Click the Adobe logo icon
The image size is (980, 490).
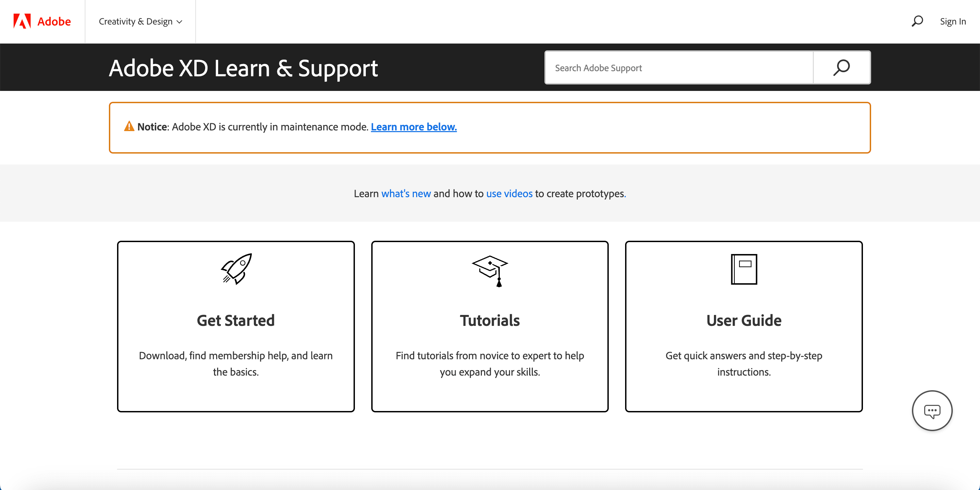[x=22, y=21]
